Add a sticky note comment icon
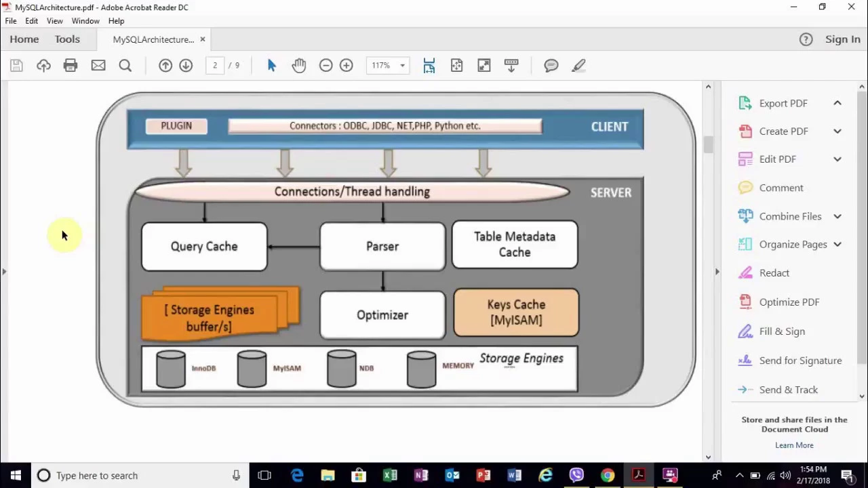This screenshot has width=868, height=488. (x=551, y=66)
